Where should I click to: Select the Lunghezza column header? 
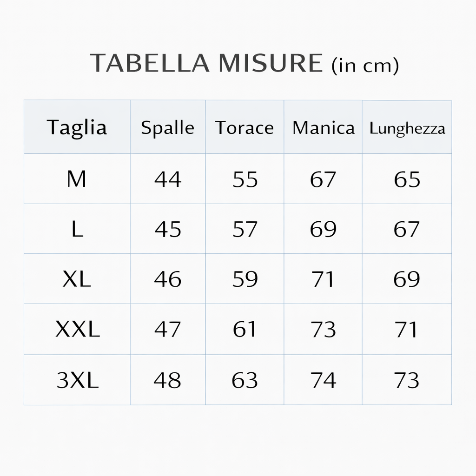407,129
